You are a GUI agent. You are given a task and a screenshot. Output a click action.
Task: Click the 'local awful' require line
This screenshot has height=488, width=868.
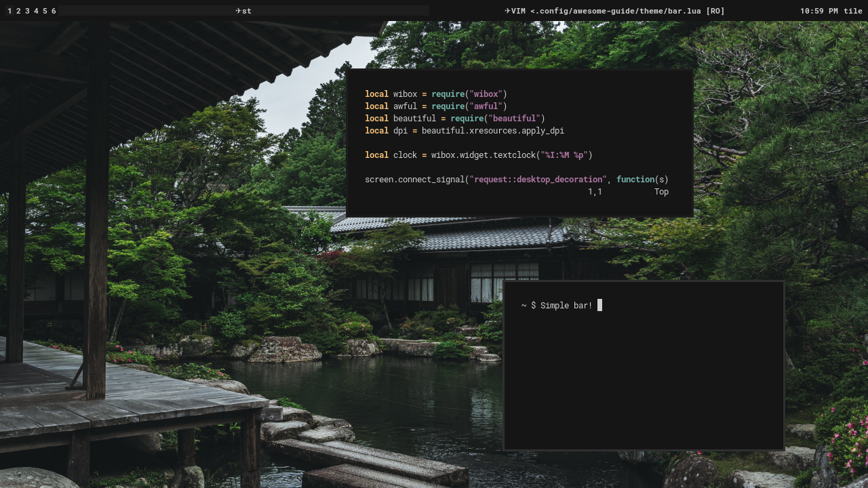point(435,106)
